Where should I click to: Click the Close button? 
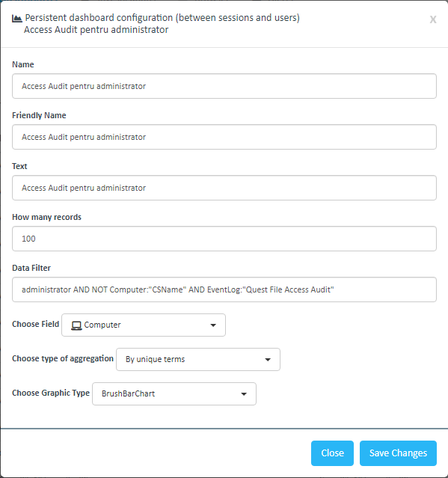pyautogui.click(x=333, y=453)
